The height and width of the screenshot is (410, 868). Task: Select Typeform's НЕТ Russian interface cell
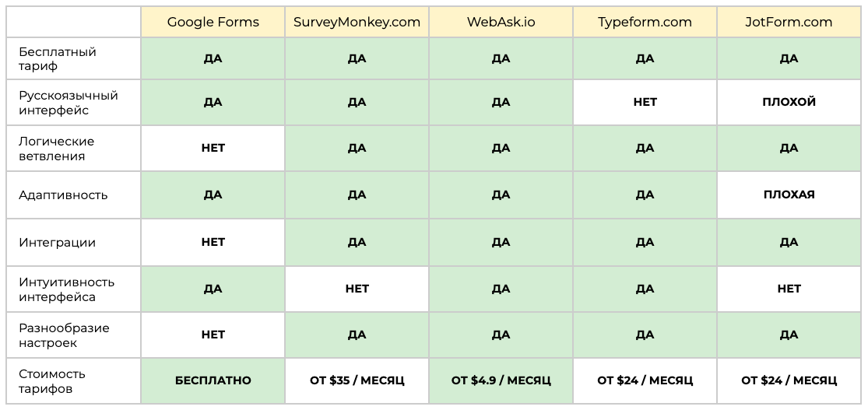click(x=645, y=102)
